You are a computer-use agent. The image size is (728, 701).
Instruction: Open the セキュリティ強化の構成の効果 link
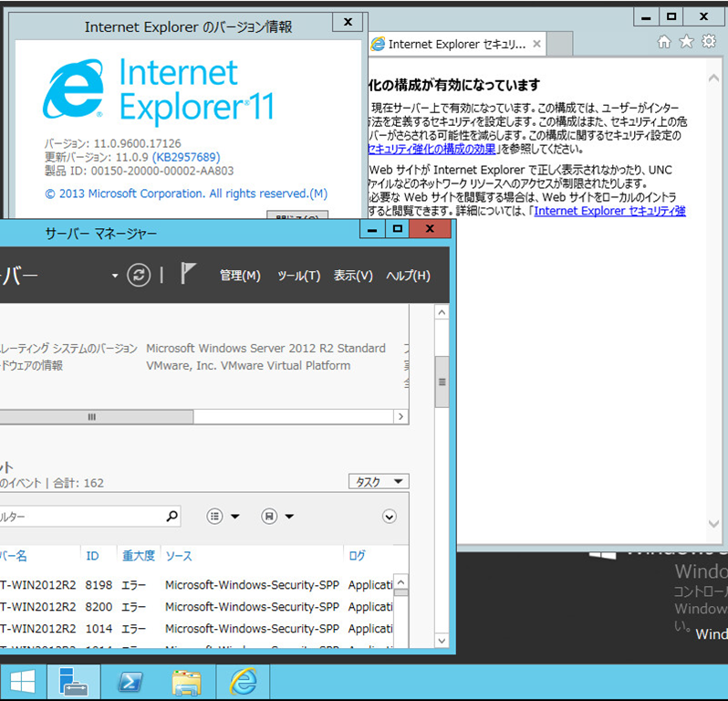point(432,149)
